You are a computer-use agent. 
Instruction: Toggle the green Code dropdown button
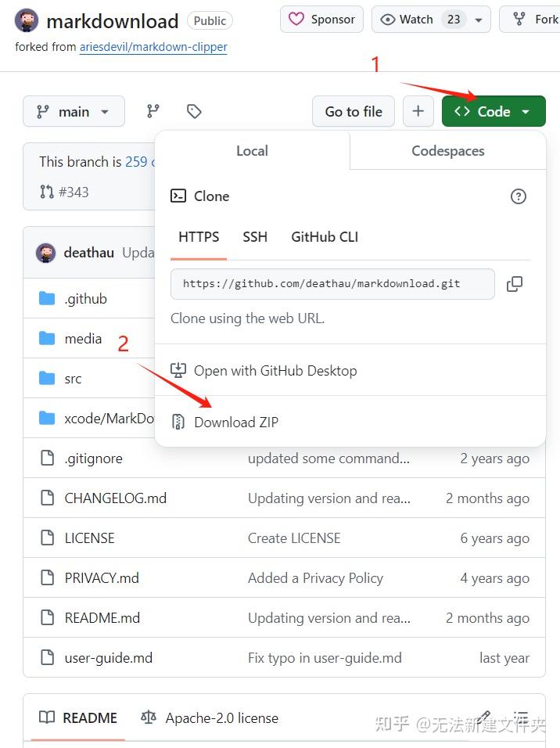pyautogui.click(x=494, y=111)
